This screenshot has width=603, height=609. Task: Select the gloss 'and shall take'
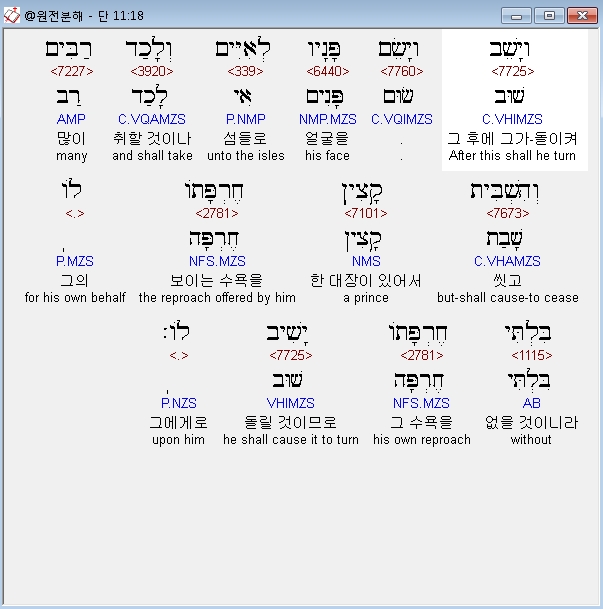pos(152,156)
